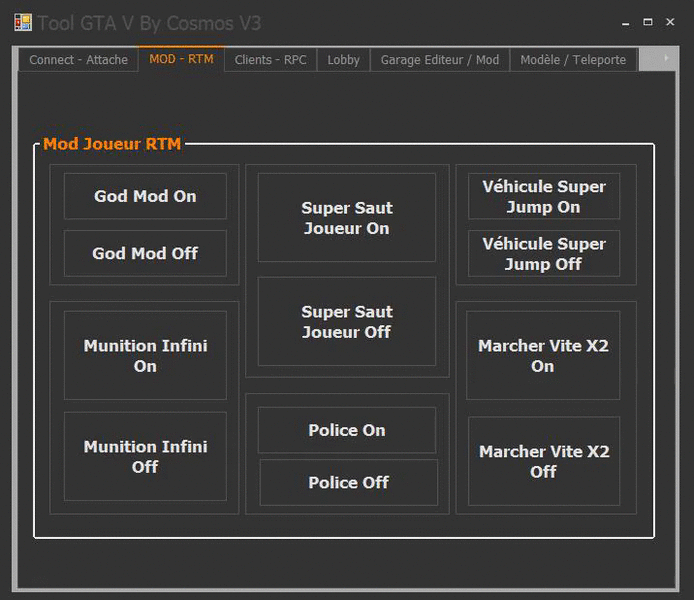Deactivate Marcher Vite X2 Off
The width and height of the screenshot is (694, 600).
(544, 461)
